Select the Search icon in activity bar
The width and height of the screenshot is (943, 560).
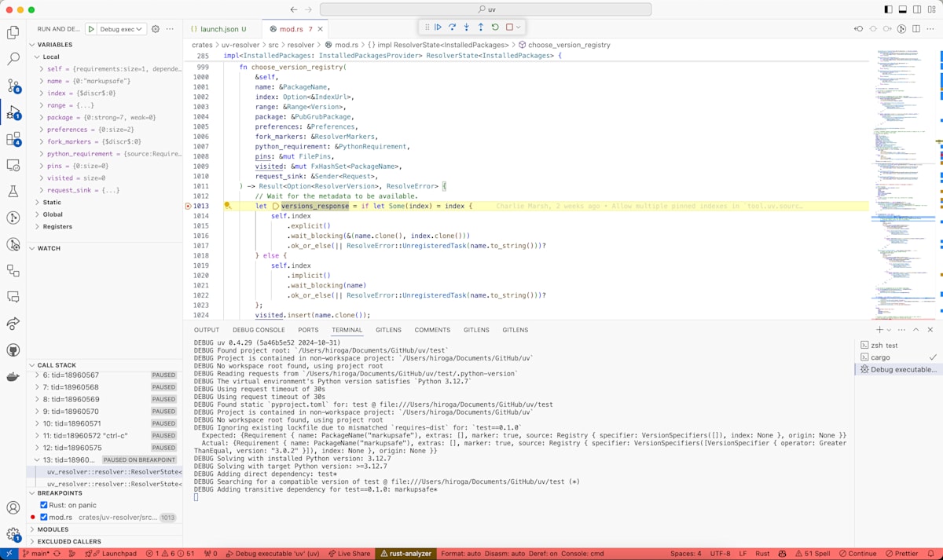click(12, 58)
